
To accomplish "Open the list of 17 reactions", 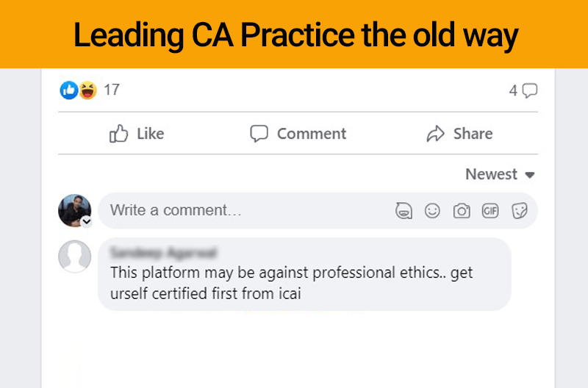I will 111,90.
